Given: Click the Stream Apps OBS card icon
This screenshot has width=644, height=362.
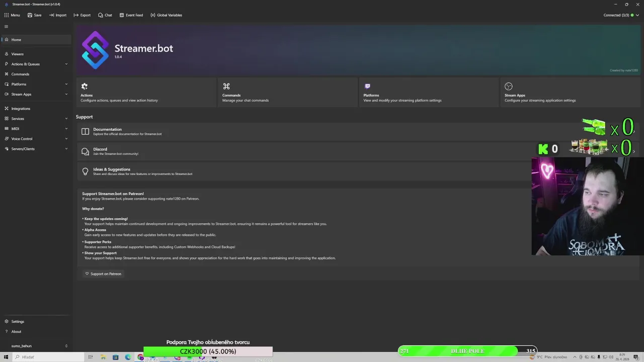Looking at the screenshot, I should (509, 86).
